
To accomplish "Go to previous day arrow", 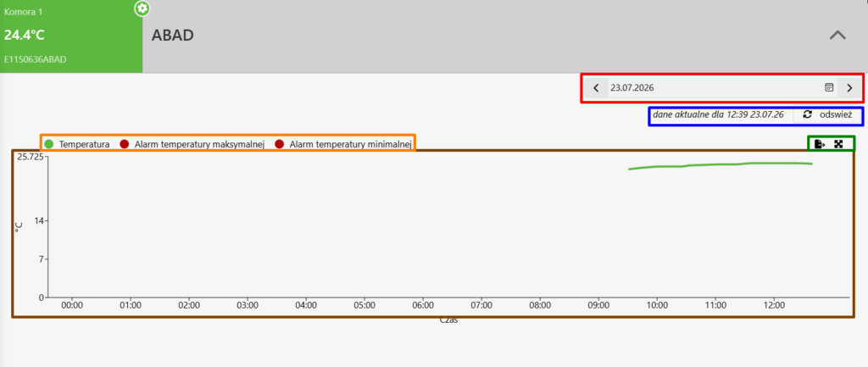I will (x=596, y=87).
